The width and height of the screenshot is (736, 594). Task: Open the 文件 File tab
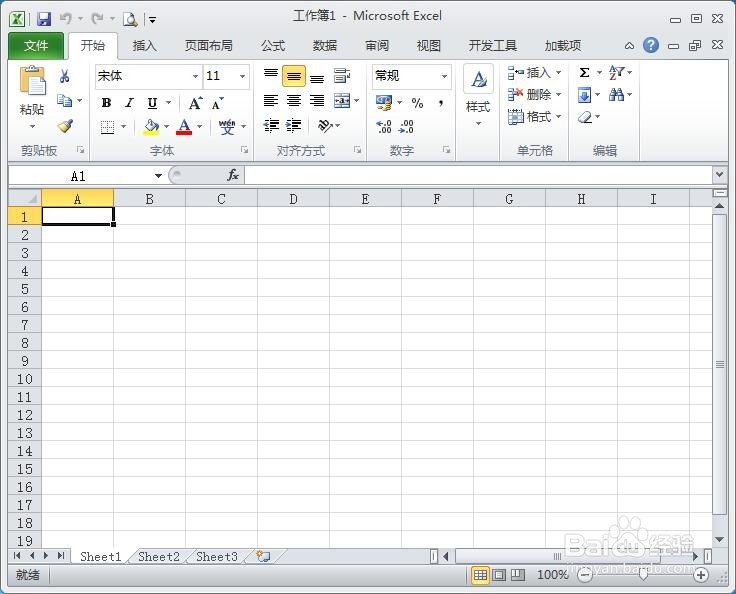point(36,46)
